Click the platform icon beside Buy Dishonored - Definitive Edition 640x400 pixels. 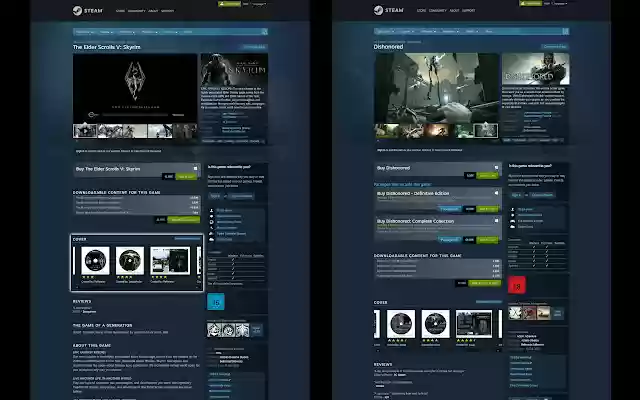pos(496,193)
